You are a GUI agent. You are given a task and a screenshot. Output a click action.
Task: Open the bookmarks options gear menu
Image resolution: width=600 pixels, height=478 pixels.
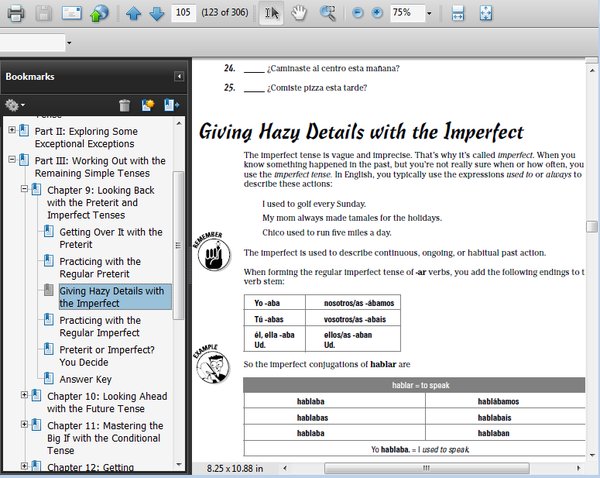(14, 104)
